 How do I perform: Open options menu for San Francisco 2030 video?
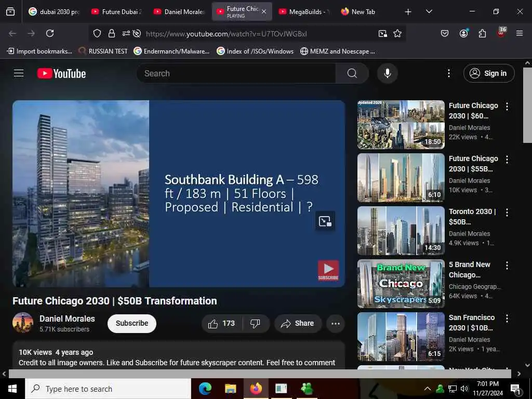[507, 318]
